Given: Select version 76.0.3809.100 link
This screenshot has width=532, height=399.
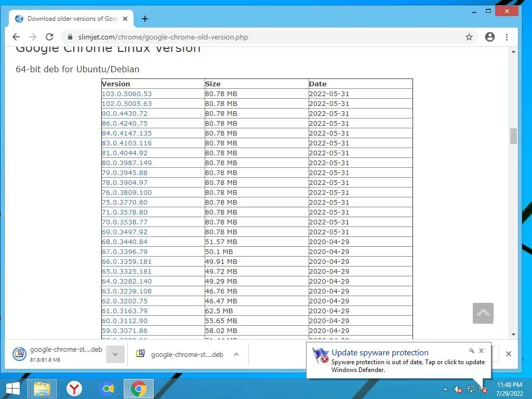Looking at the screenshot, I should point(127,192).
